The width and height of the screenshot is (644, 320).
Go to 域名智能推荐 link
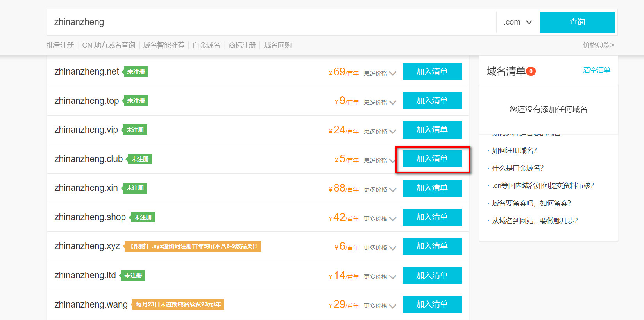[164, 45]
